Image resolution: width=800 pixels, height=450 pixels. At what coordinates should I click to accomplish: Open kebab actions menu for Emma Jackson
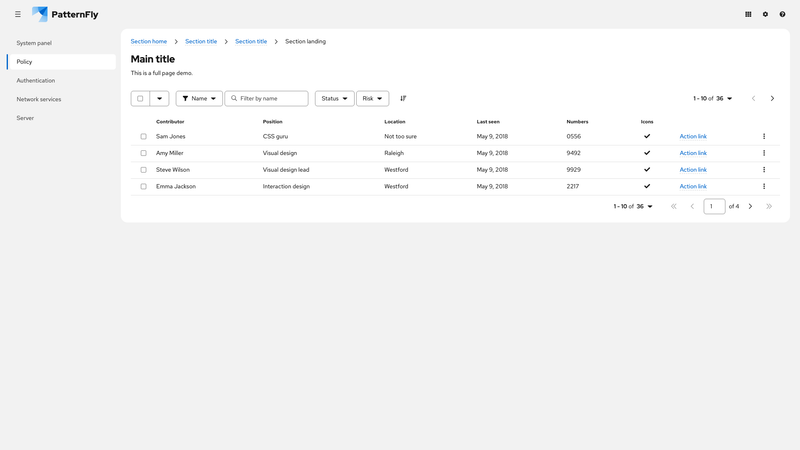(764, 186)
